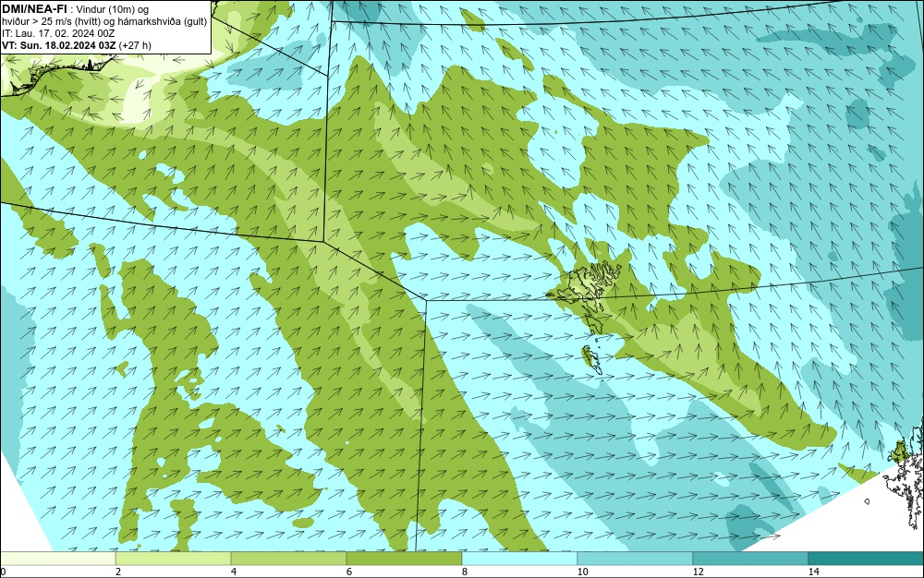
Task: Click the 6–8 m/s olive green legend swatch
Action: [x=405, y=558]
